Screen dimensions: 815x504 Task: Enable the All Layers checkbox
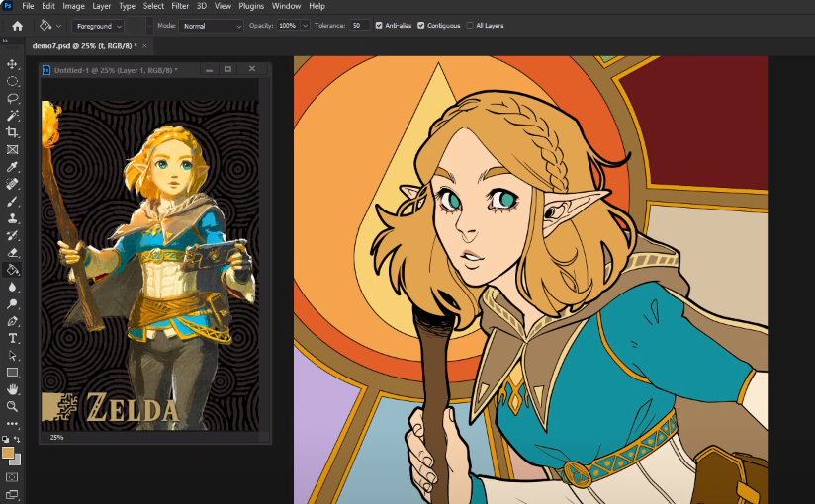click(470, 26)
